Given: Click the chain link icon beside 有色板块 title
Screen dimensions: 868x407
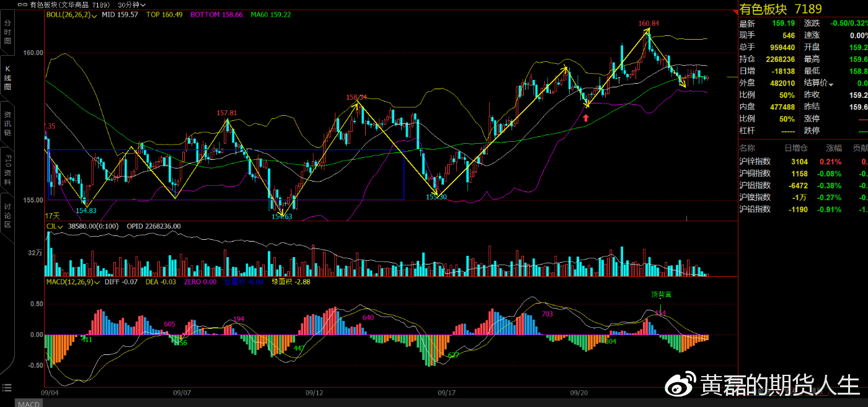Looking at the screenshot, I should pos(23,6).
